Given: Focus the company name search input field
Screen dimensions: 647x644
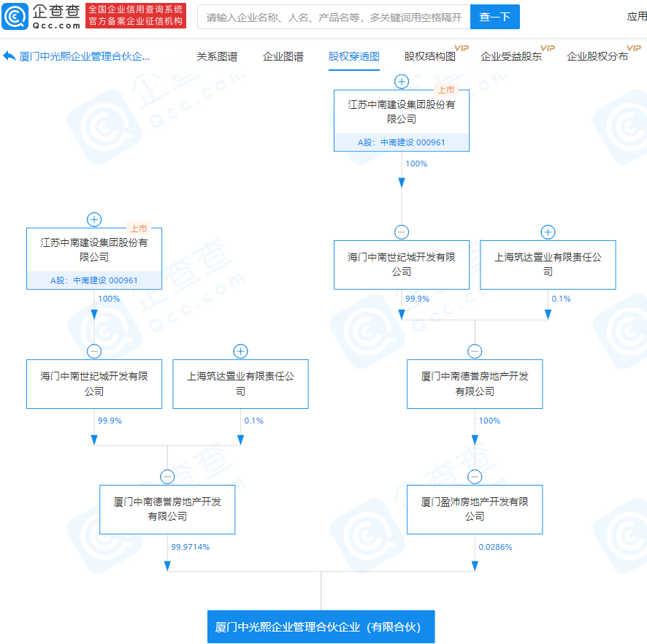Looking at the screenshot, I should pyautogui.click(x=334, y=17).
